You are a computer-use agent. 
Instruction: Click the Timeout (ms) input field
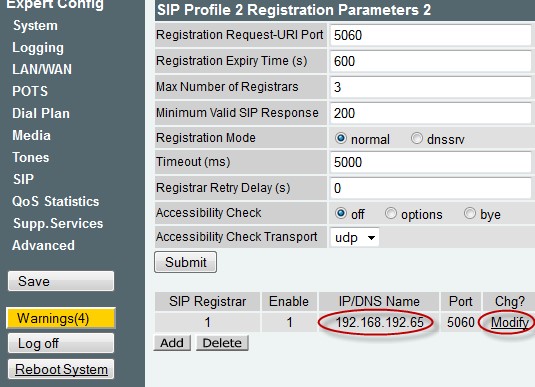[431, 162]
